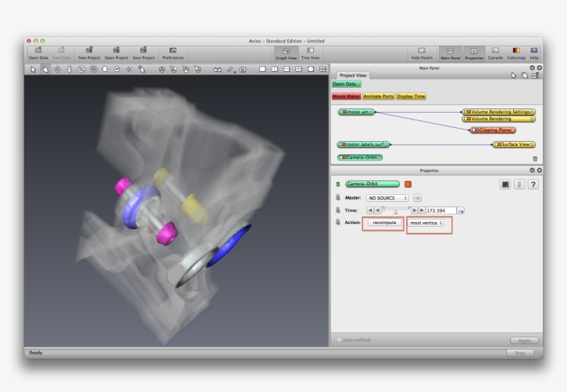Open the Preferences dialog
567x392 pixels.
(173, 53)
